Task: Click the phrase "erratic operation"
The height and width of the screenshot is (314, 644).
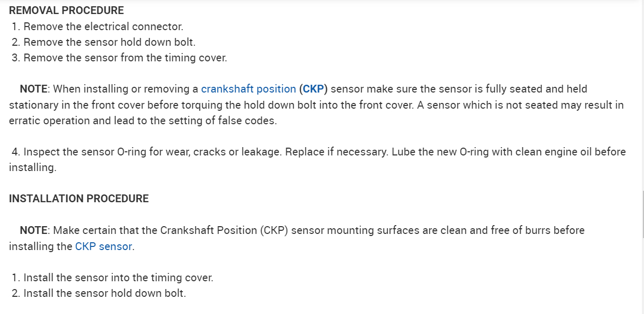Action: tap(45, 121)
